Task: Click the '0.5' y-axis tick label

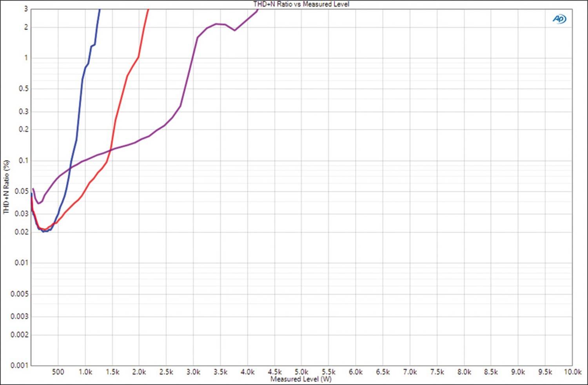Action: (24, 89)
